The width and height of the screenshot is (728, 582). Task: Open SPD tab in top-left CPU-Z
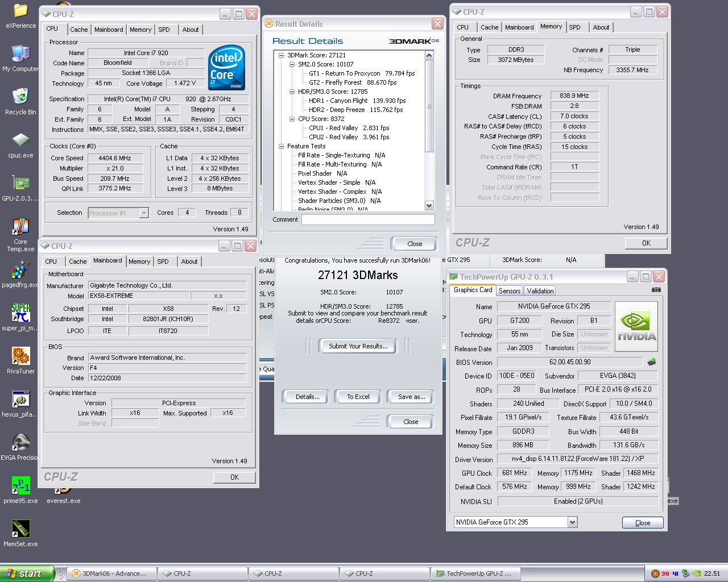click(x=164, y=30)
